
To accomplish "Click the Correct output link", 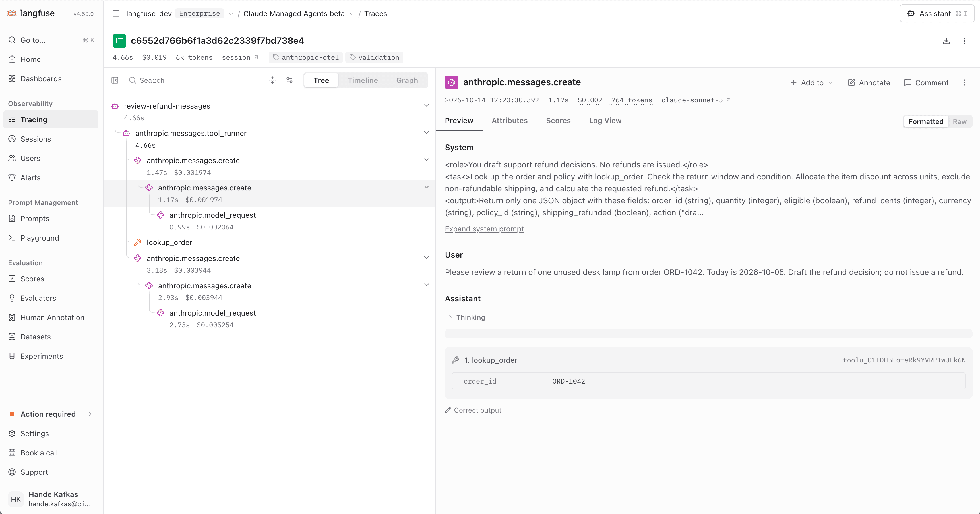I will (x=473, y=410).
